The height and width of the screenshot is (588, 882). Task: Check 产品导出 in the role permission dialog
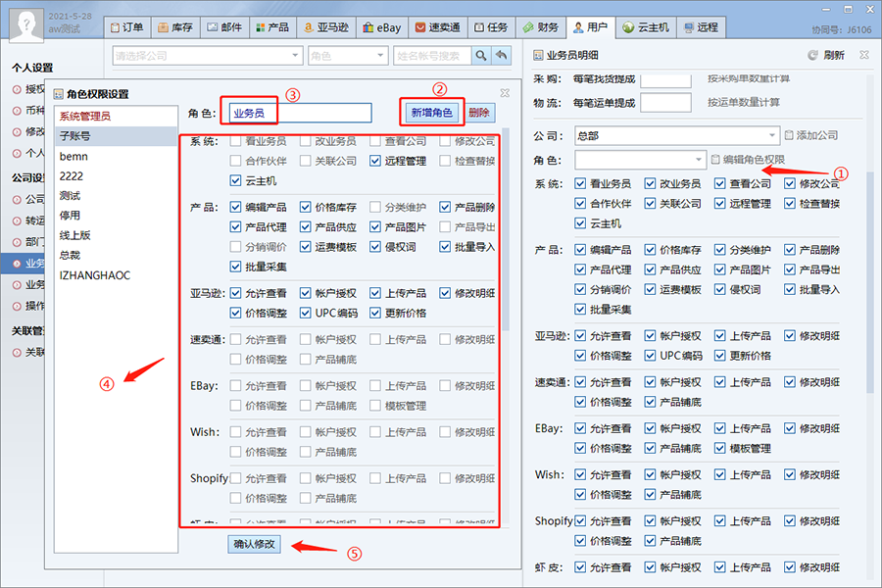click(445, 226)
